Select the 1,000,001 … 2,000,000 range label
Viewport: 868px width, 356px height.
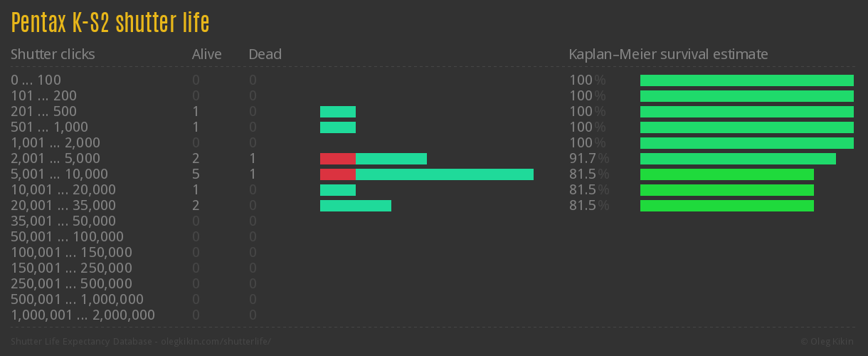pos(83,315)
